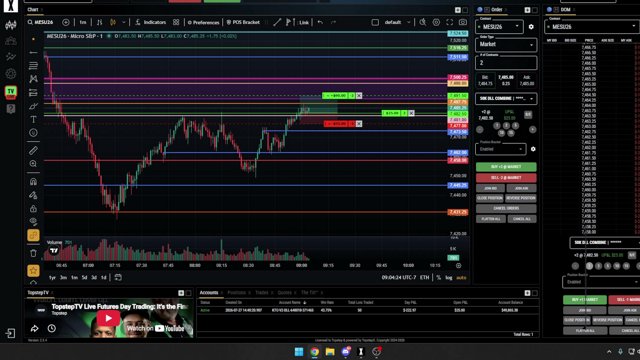Viewport: 640px width, 360px height.
Task: Select the horizontal line drawing tool
Action: pyautogui.click(x=33, y=53)
